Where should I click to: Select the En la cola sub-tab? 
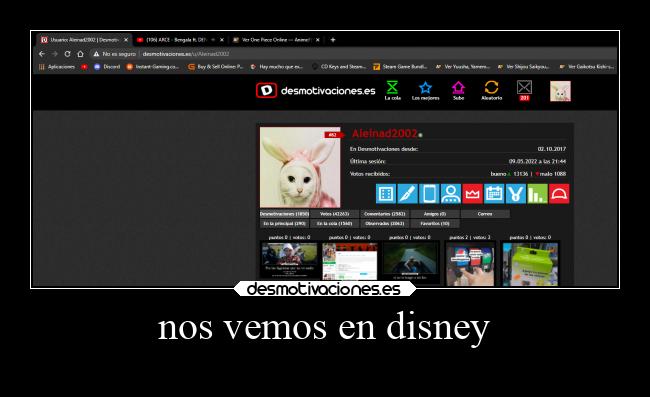[x=335, y=224]
